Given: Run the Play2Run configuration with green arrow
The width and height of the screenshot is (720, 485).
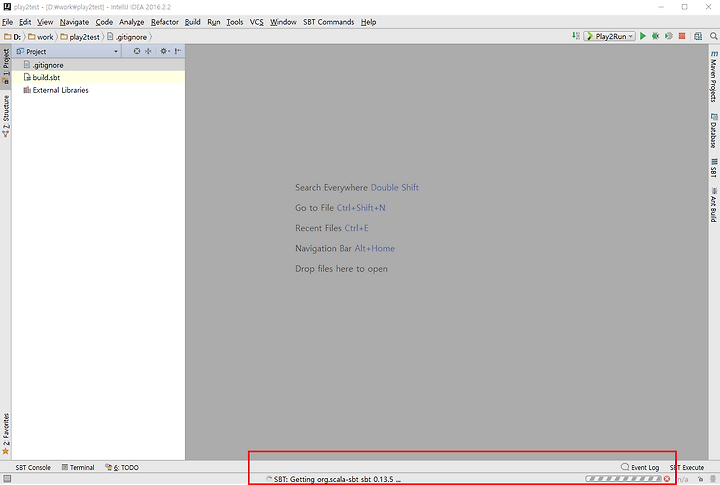Looking at the screenshot, I should tap(643, 36).
